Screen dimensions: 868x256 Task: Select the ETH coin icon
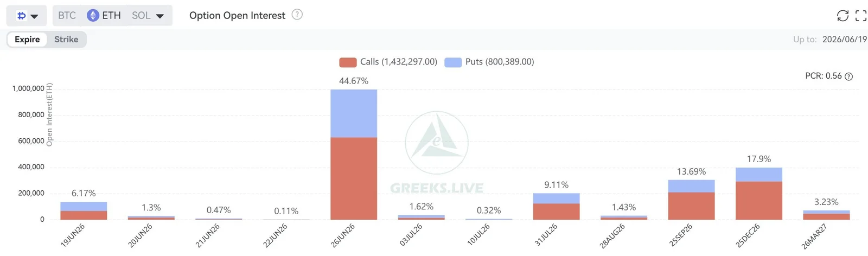click(x=93, y=15)
